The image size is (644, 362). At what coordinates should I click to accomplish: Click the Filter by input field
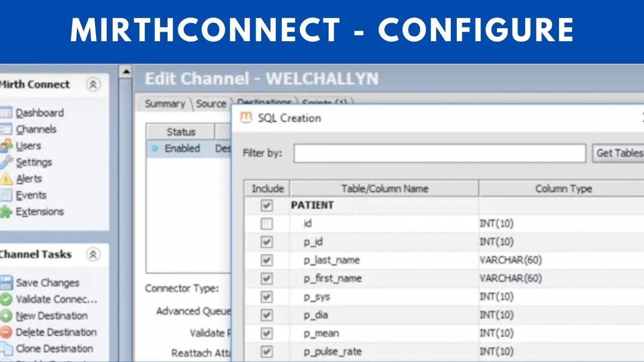440,153
